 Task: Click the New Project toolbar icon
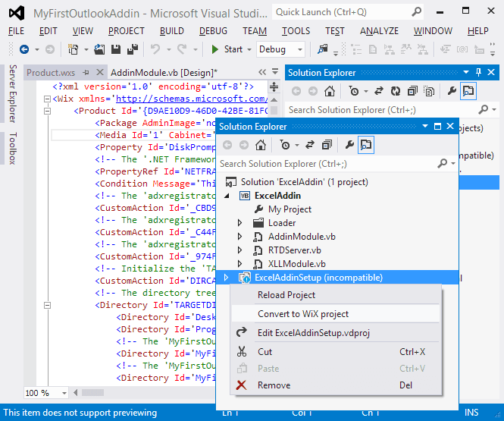coord(74,49)
